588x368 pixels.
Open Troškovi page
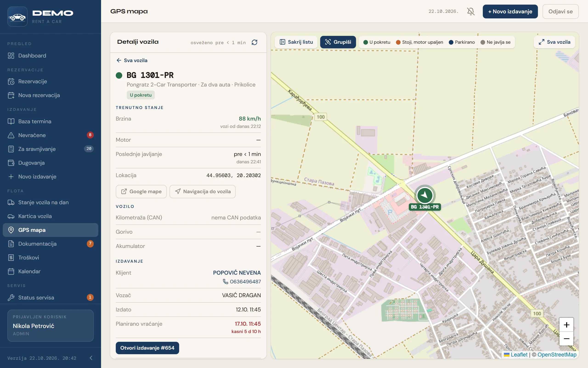tap(51, 258)
